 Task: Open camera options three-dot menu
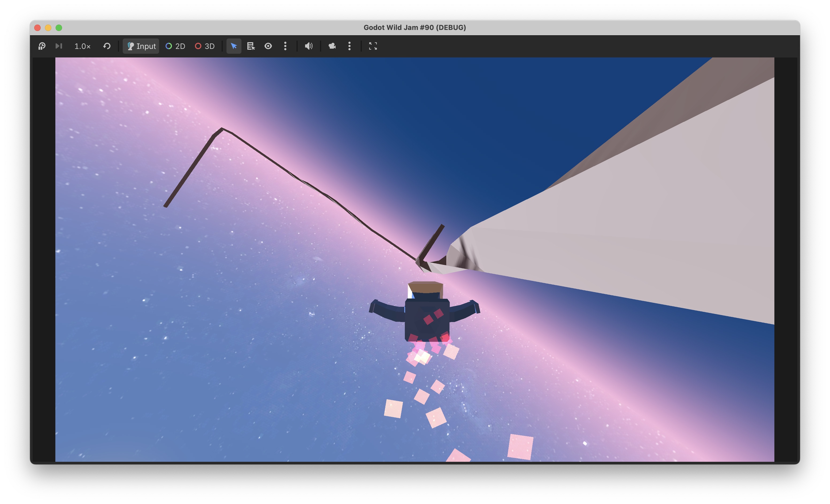click(x=349, y=46)
